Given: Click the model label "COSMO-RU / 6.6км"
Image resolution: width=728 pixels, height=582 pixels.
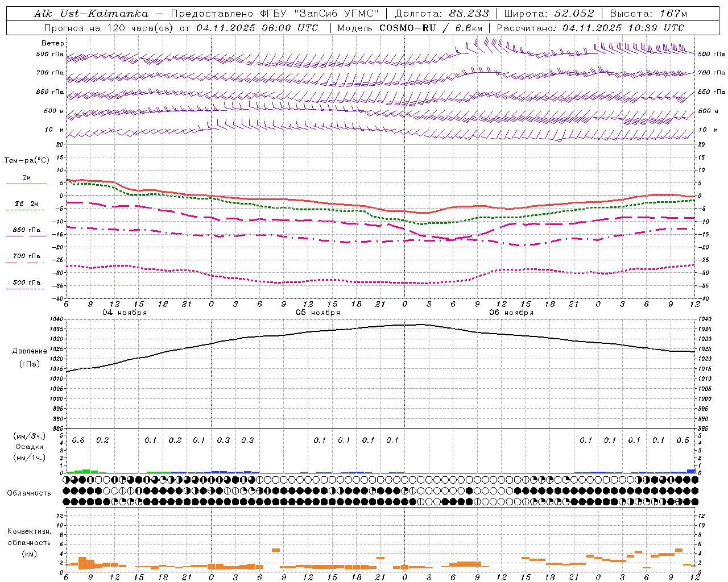Looking at the screenshot, I should (431, 28).
